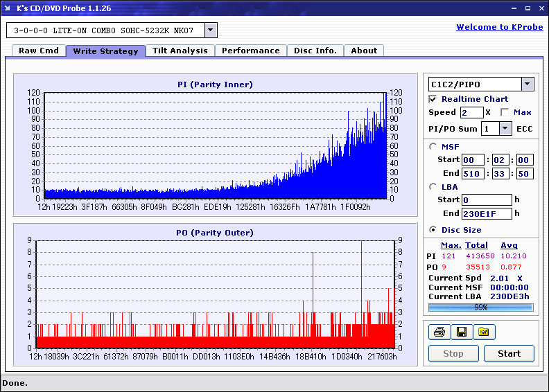Click the PI average value 10.210
Viewport: 549px width, 392px height.
513,256
